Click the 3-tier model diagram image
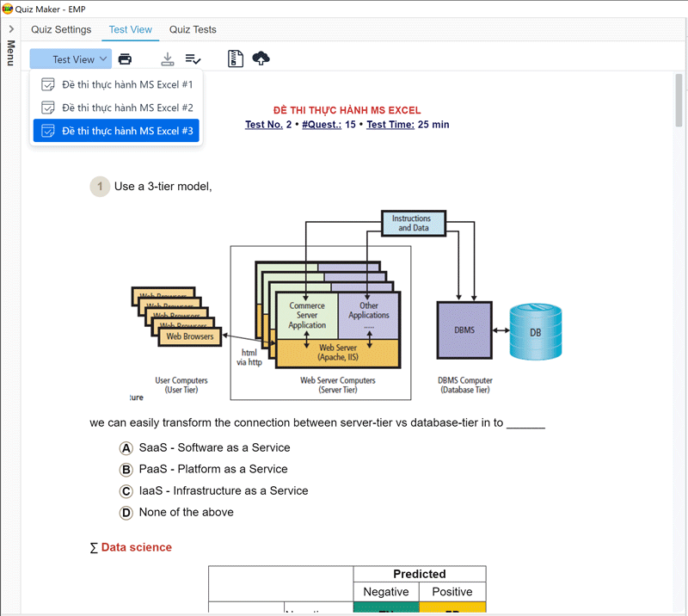 [x=347, y=306]
